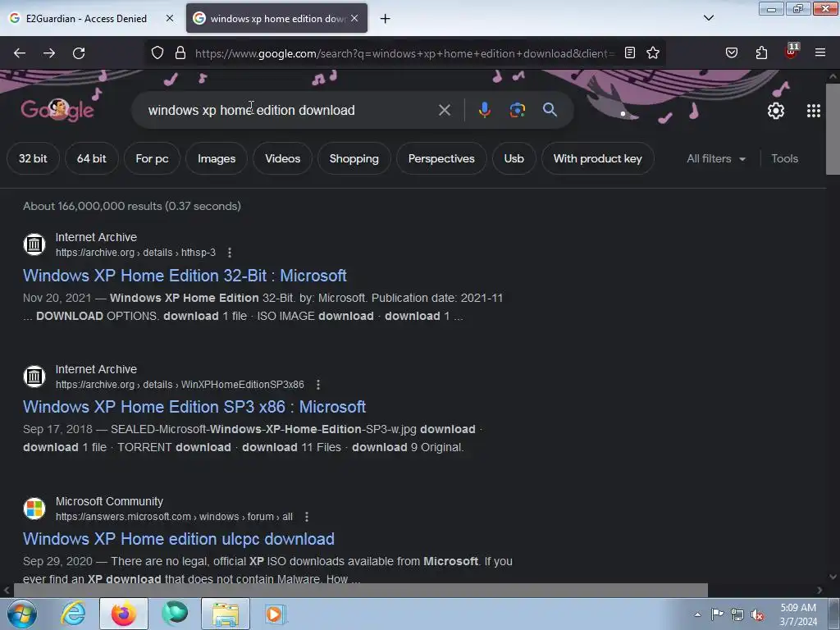Submit search with magnifier icon
Viewport: 840px width, 630px height.
coord(550,110)
